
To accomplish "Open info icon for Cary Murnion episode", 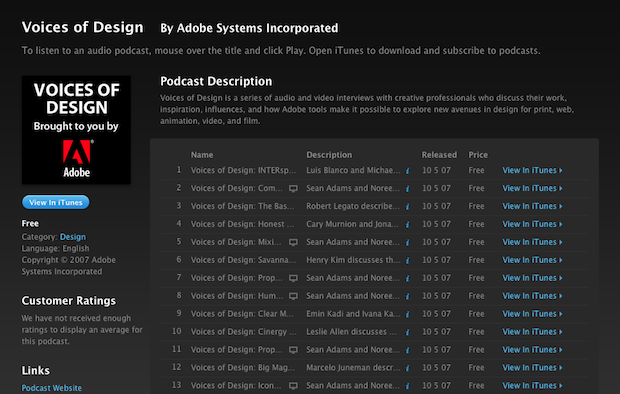I will (x=407, y=224).
